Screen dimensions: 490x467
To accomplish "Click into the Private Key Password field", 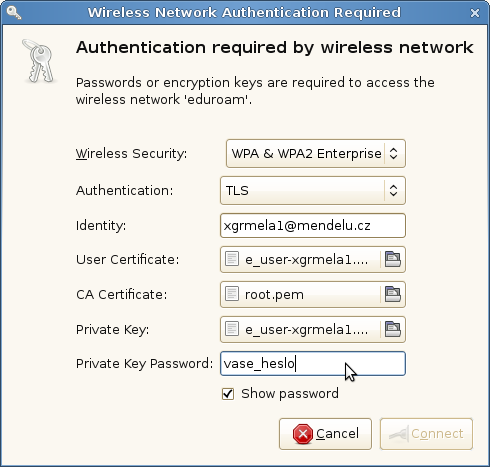I will click(x=313, y=363).
